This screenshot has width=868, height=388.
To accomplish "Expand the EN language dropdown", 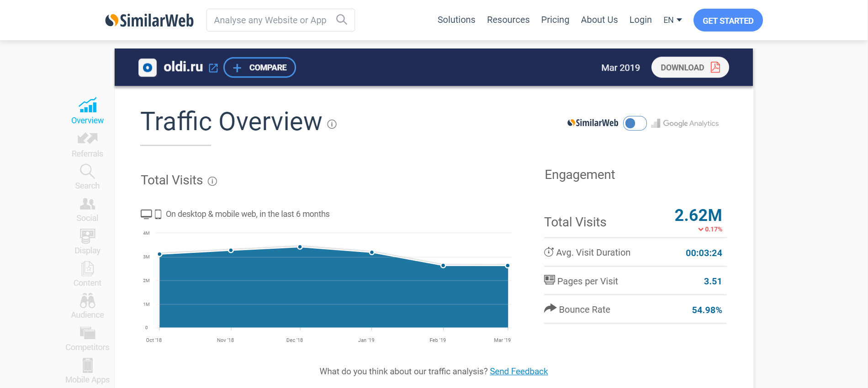I will 672,20.
